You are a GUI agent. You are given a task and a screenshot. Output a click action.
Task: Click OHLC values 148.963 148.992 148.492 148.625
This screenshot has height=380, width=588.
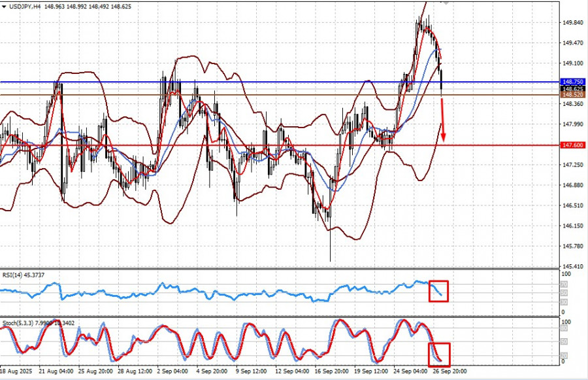click(x=88, y=7)
